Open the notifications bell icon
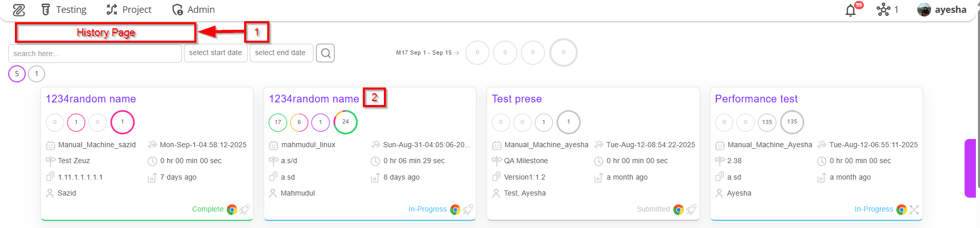This screenshot has height=228, width=980. click(851, 10)
